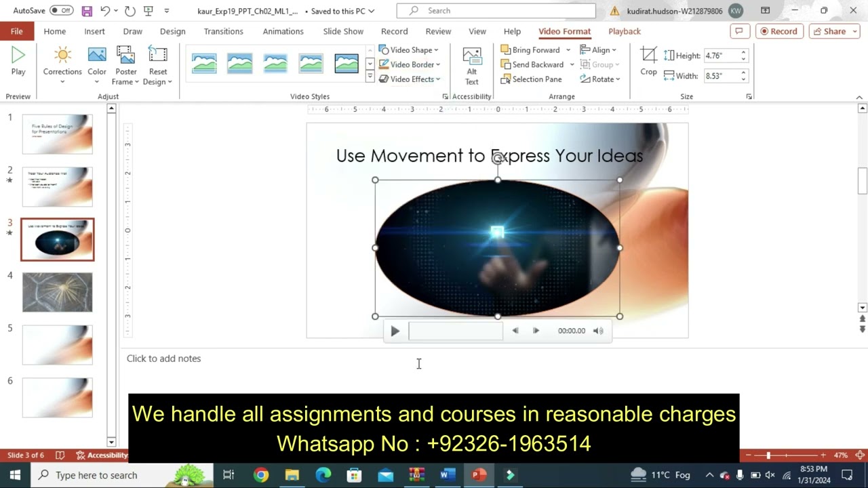Click the Search box in the title bar
This screenshot has height=488, width=868.
pyautogui.click(x=496, y=11)
